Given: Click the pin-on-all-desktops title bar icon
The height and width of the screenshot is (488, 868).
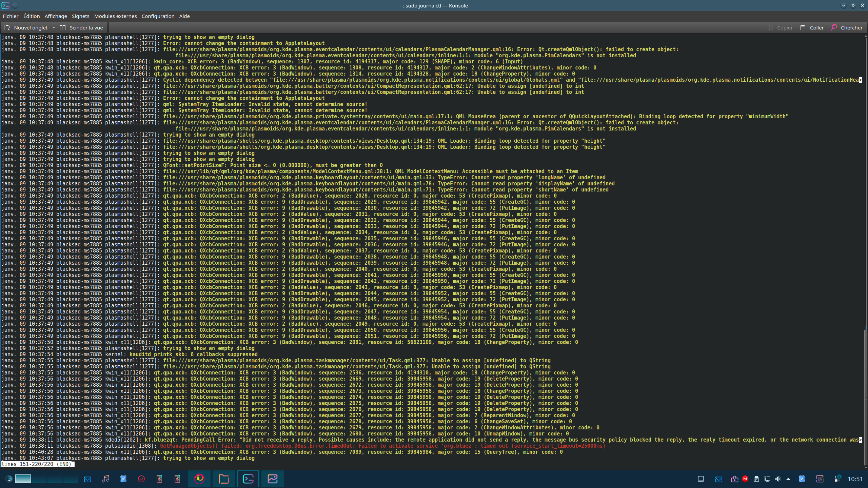Looking at the screenshot, I should (15, 5).
